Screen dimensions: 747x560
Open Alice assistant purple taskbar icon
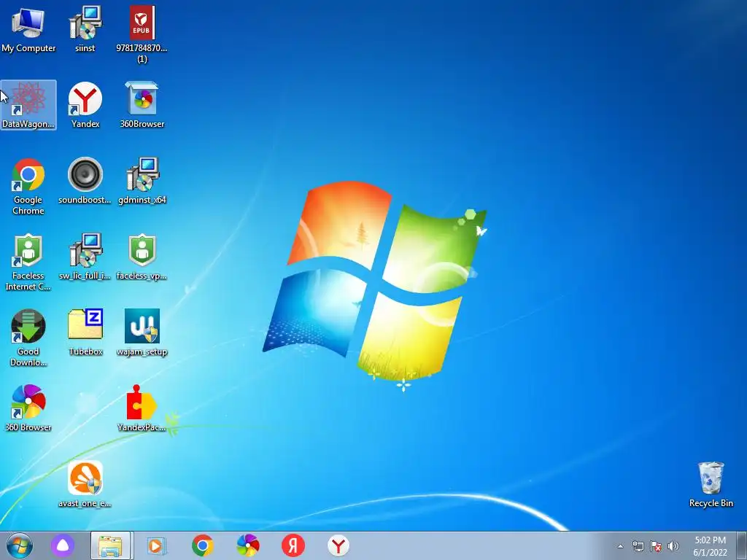(x=63, y=545)
